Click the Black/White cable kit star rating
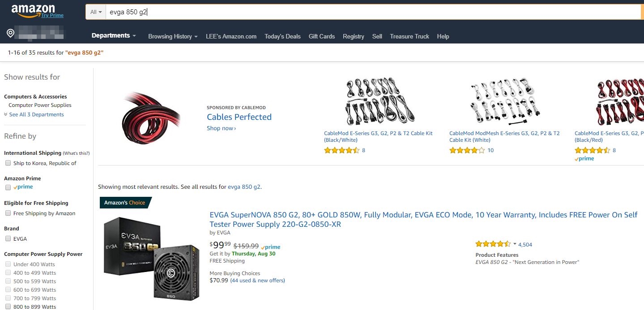Image resolution: width=644 pixels, height=310 pixels. tap(341, 150)
